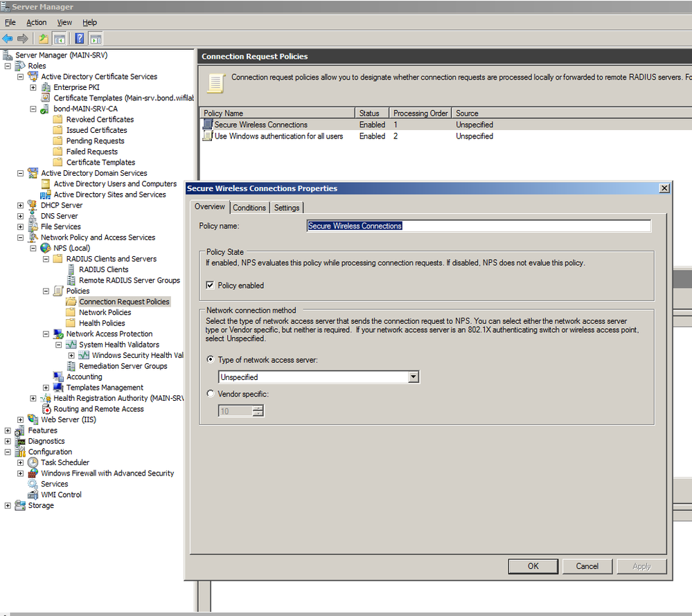
Task: Collapse the Roles tree node
Action: tap(8, 66)
